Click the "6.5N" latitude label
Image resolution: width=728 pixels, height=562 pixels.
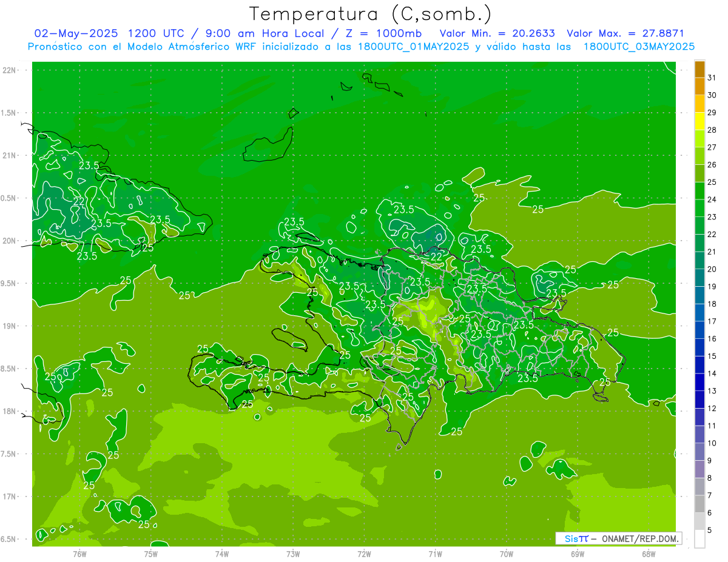9,540
